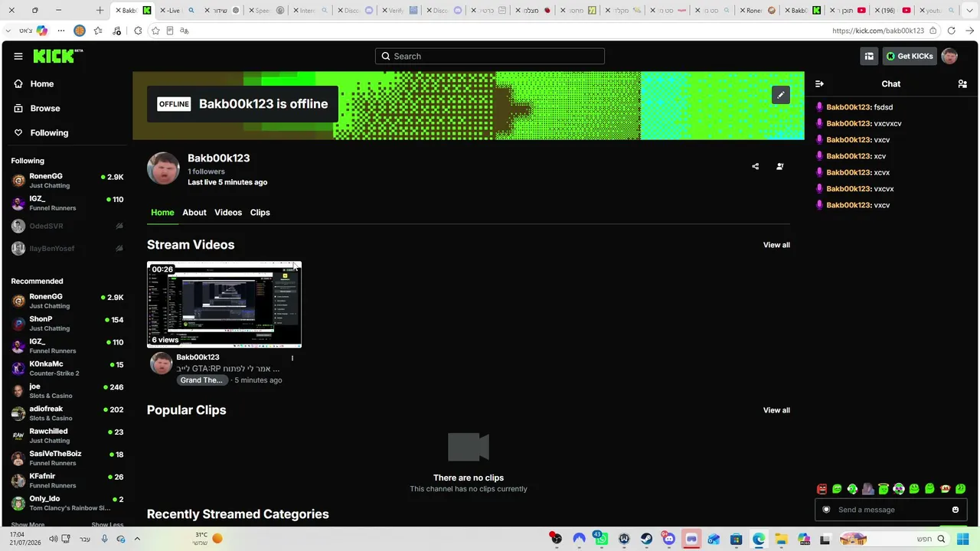The image size is (980, 551).
Task: Open chat users list icon
Action: point(962,84)
